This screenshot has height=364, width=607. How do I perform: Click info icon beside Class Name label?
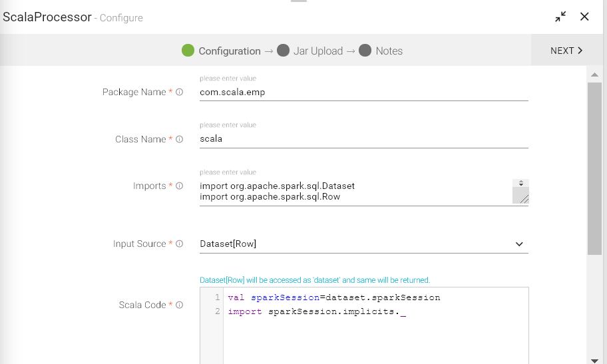[x=179, y=140]
